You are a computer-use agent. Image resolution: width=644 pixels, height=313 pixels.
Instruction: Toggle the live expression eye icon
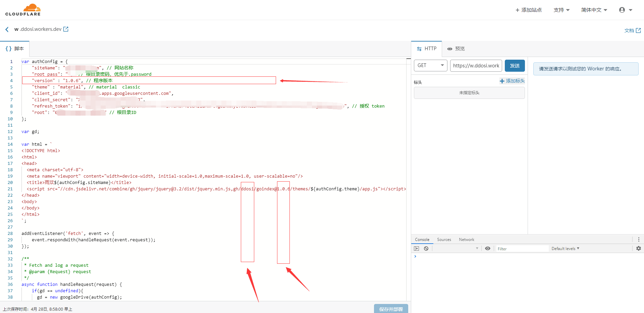click(488, 249)
